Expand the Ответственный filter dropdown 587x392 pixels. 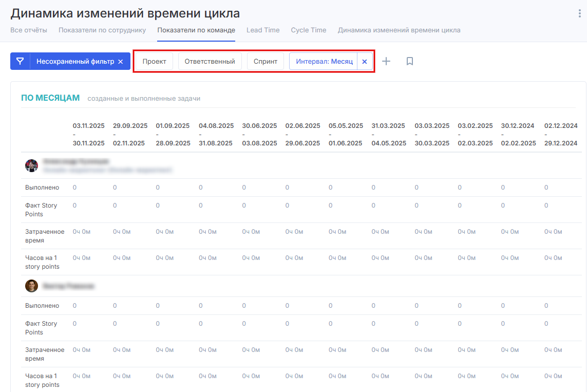point(210,61)
